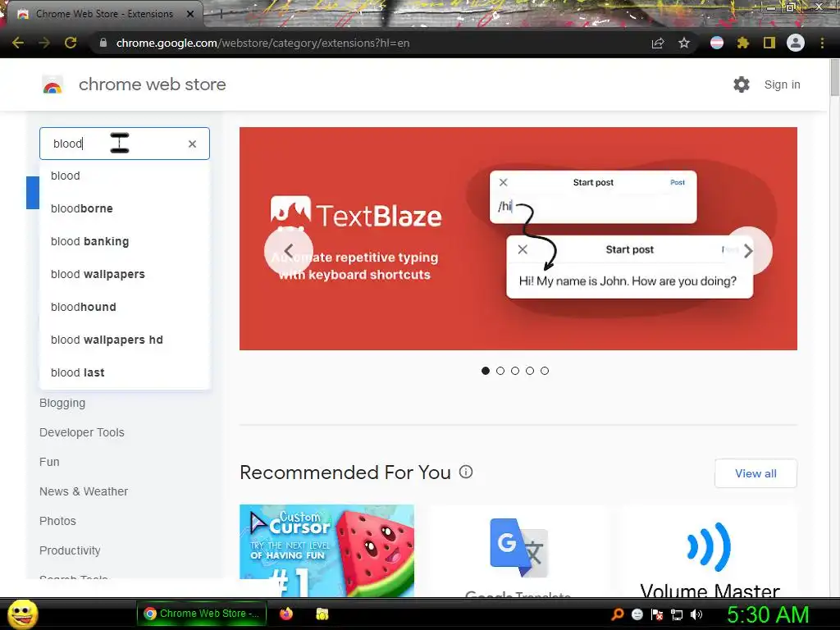Image resolution: width=840 pixels, height=630 pixels.
Task: Open the Developer Tools category
Action: click(81, 432)
